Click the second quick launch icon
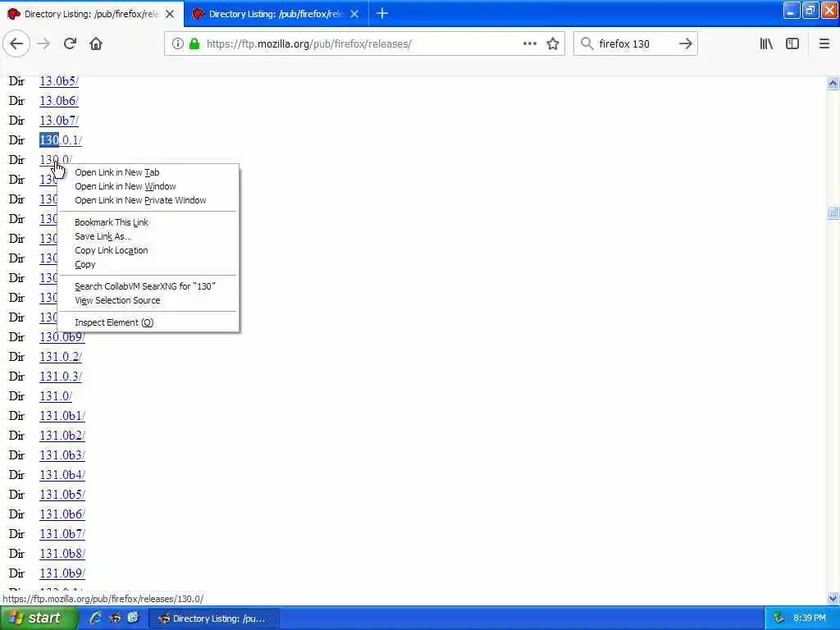 (115, 619)
